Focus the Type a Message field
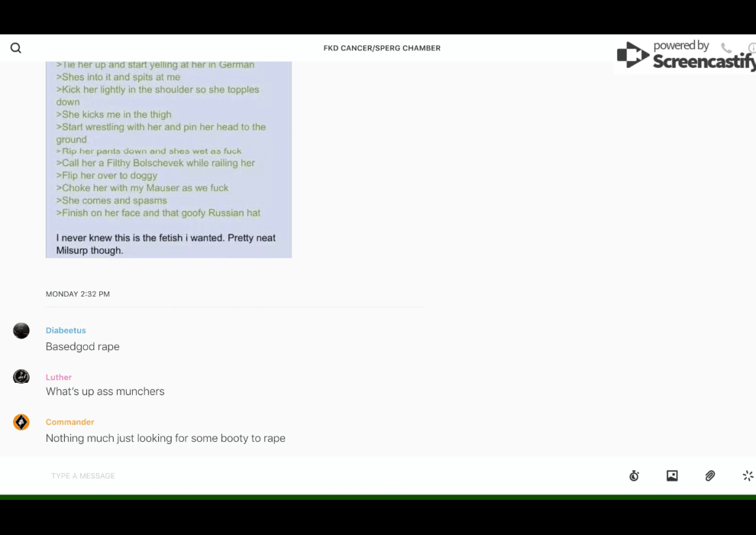 coord(333,475)
